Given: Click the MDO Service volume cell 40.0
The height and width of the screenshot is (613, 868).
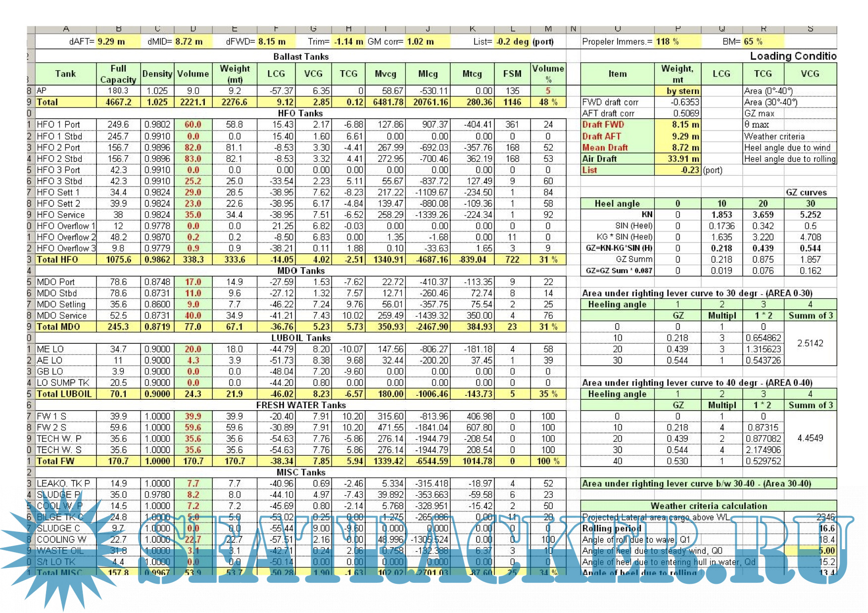Looking at the screenshot, I should (x=193, y=316).
